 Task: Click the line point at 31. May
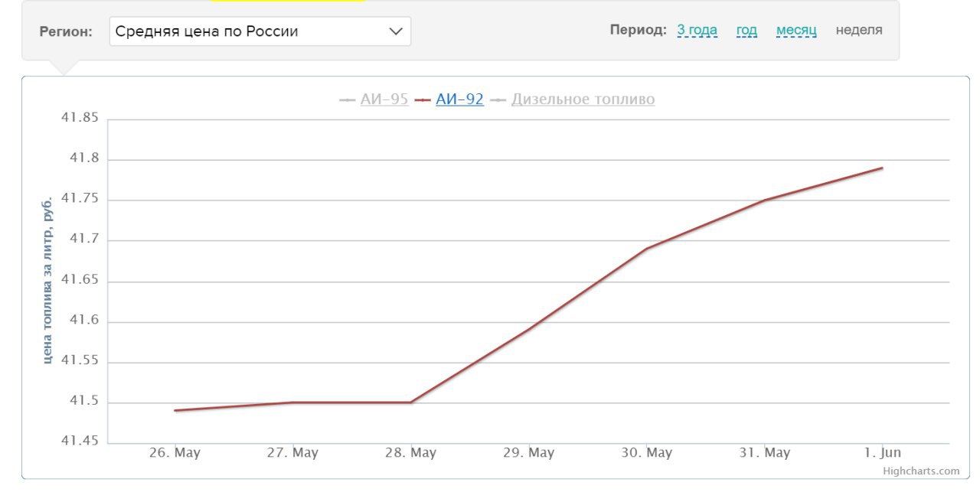coord(765,200)
